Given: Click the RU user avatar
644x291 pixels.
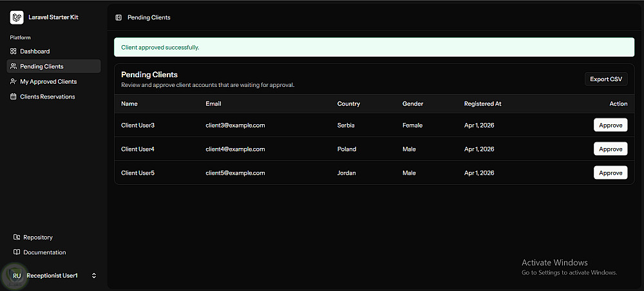Looking at the screenshot, I should click(x=17, y=276).
